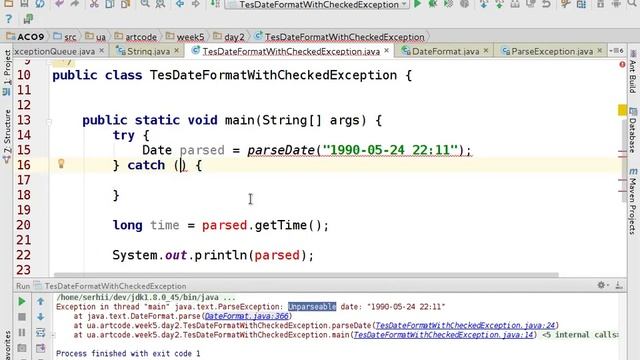Image resolution: width=640 pixels, height=360 pixels.
Task: Navigate Back using blue arrow
Action: click(180, 4)
